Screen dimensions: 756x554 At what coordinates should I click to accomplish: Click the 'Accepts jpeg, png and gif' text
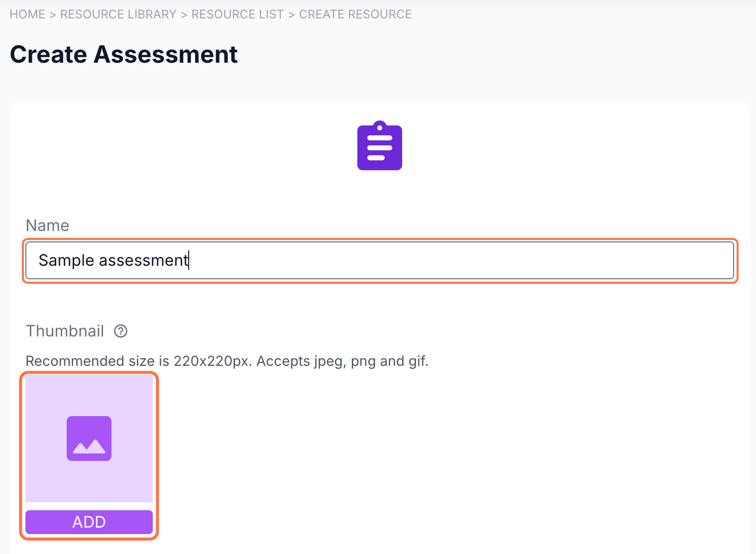pos(342,361)
